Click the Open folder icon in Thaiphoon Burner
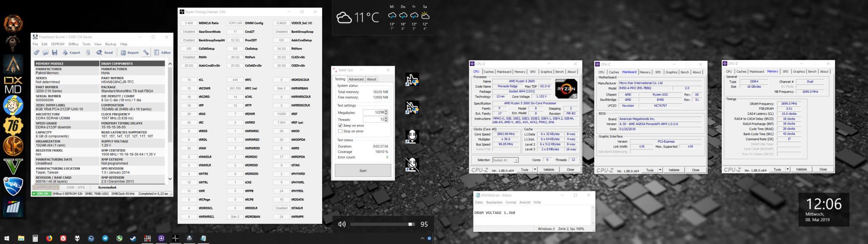 click(x=45, y=53)
